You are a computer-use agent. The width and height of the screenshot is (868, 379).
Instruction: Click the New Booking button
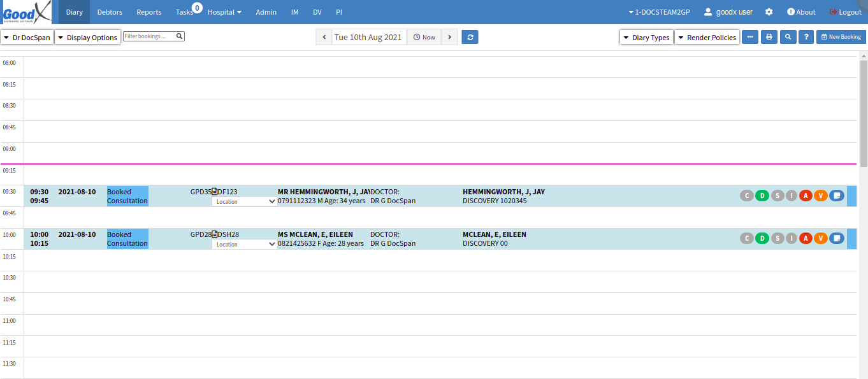tap(841, 37)
